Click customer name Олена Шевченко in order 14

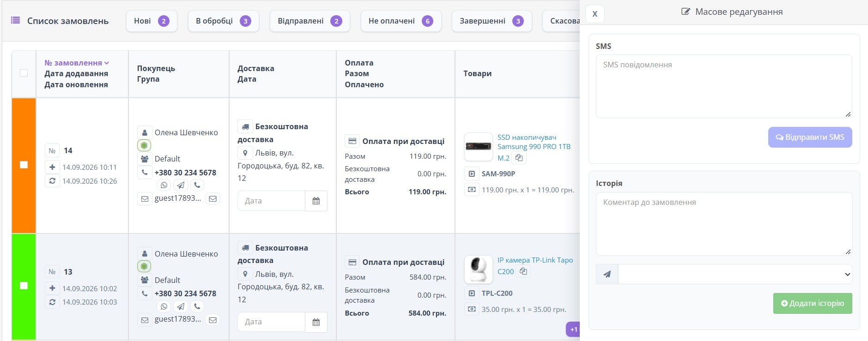(x=186, y=132)
